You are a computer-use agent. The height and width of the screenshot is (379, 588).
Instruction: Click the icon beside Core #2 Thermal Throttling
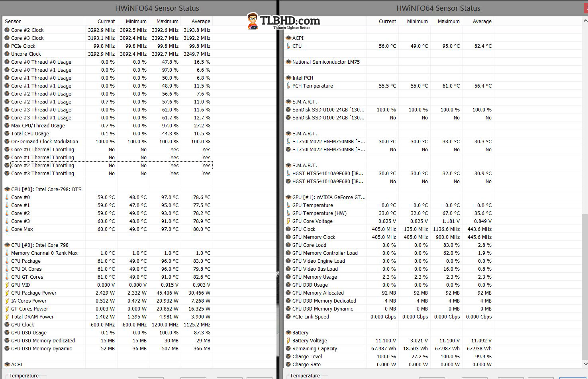click(7, 165)
